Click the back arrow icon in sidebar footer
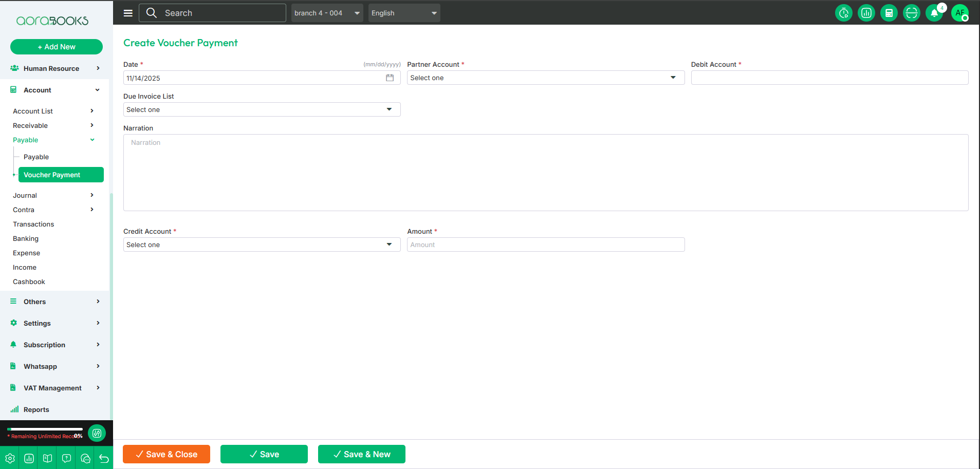Image resolution: width=980 pixels, height=469 pixels. 104,458
